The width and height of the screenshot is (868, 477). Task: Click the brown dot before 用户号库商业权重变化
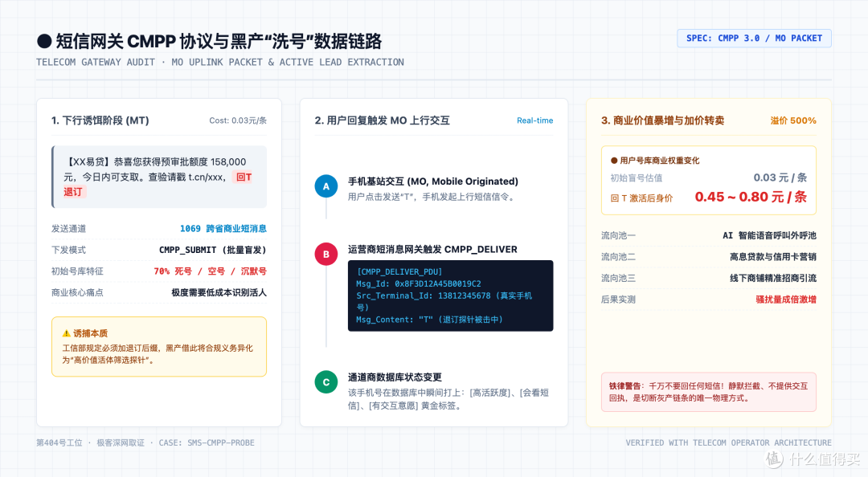tap(614, 161)
